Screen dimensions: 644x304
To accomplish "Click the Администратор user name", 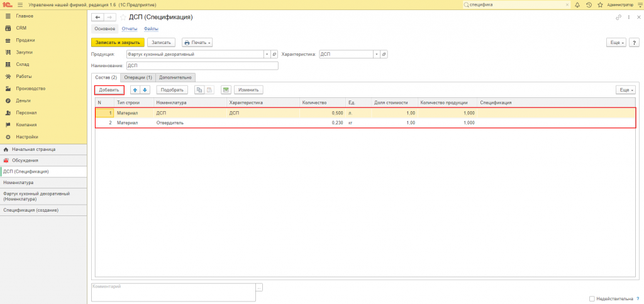I will 619,4.
